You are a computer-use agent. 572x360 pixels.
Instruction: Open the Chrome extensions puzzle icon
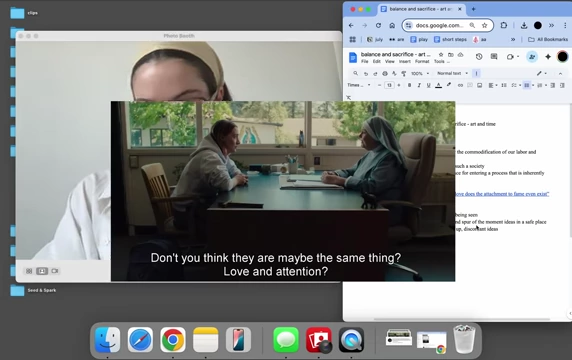click(504, 25)
